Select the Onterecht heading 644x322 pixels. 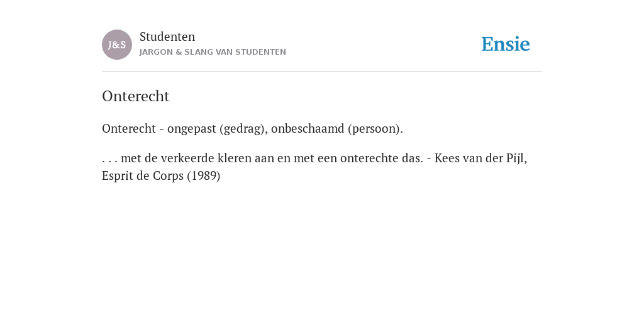coord(136,96)
